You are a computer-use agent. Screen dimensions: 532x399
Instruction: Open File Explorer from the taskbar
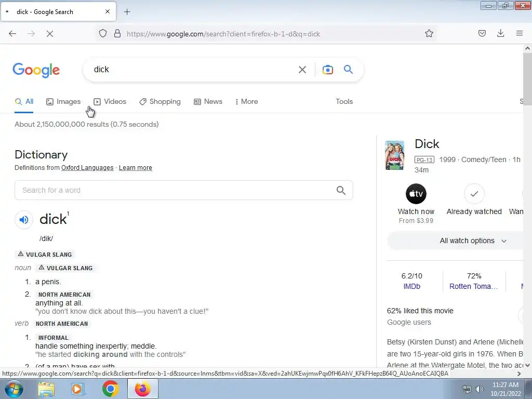pyautogui.click(x=46, y=389)
